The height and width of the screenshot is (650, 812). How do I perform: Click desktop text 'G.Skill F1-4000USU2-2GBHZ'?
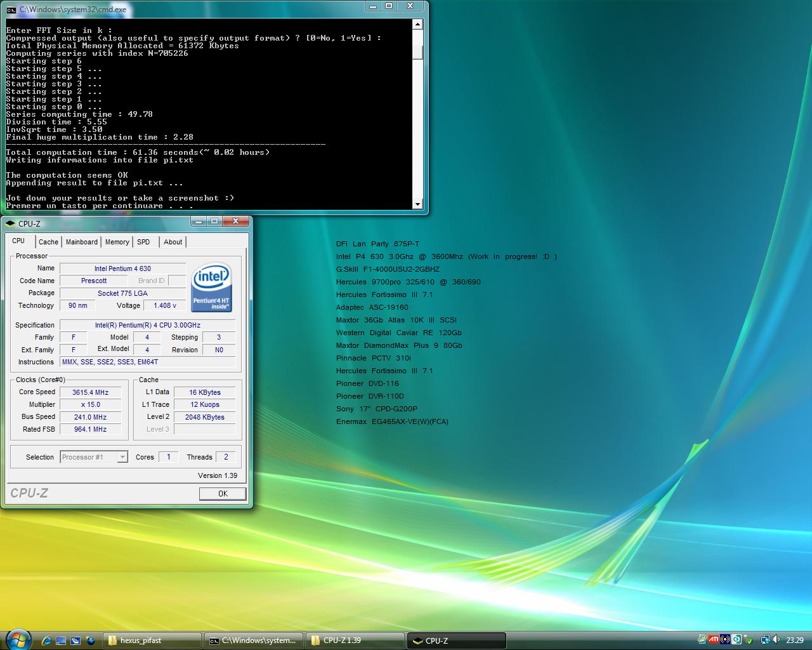[x=388, y=269]
